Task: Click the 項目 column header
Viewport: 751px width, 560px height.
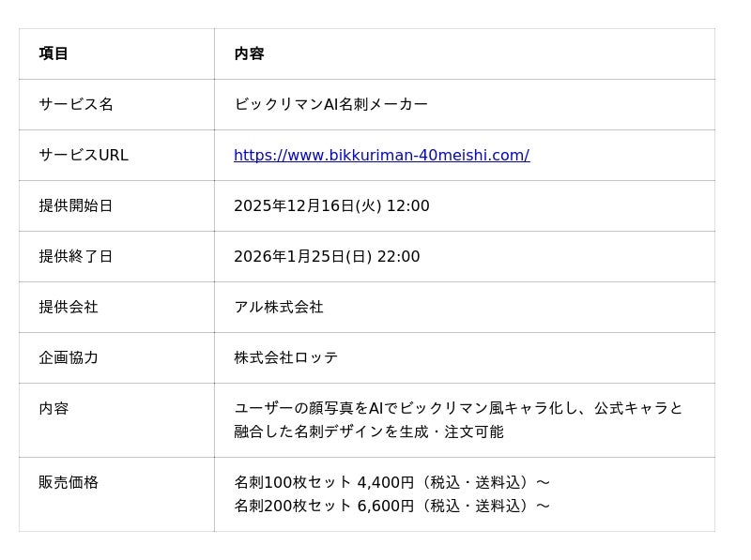Action: (x=54, y=54)
